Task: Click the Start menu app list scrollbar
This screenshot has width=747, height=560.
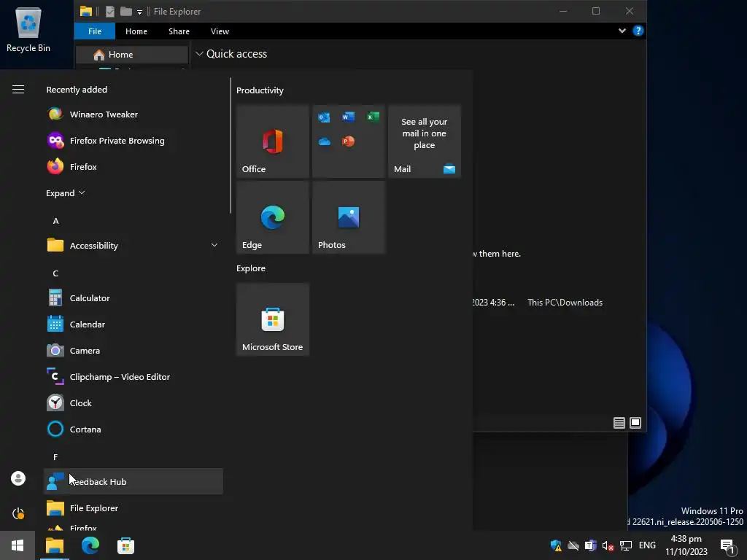Action: (231, 146)
